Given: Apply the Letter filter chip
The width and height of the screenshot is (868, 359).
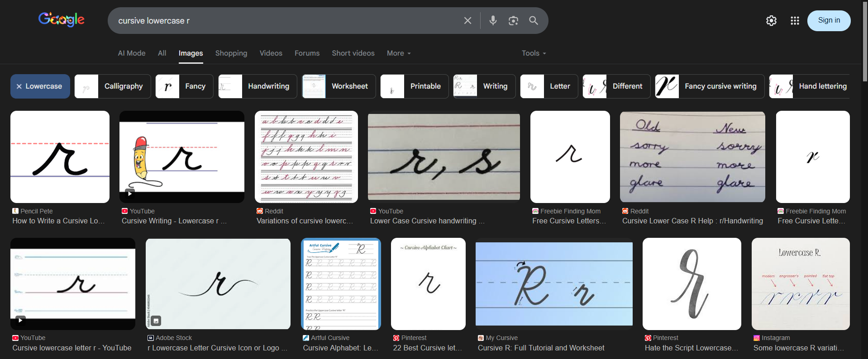Looking at the screenshot, I should pos(549,86).
